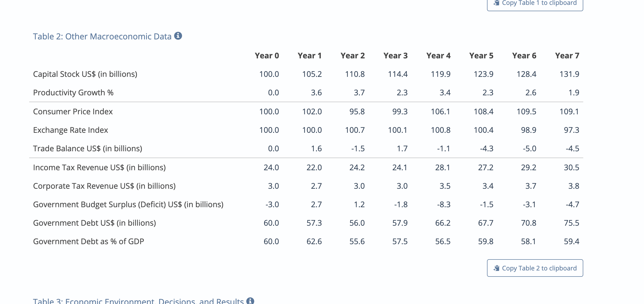Screen dimensions: 644x304
Task: Click Copy Table 1 to clipboard
Action: pos(535,2)
